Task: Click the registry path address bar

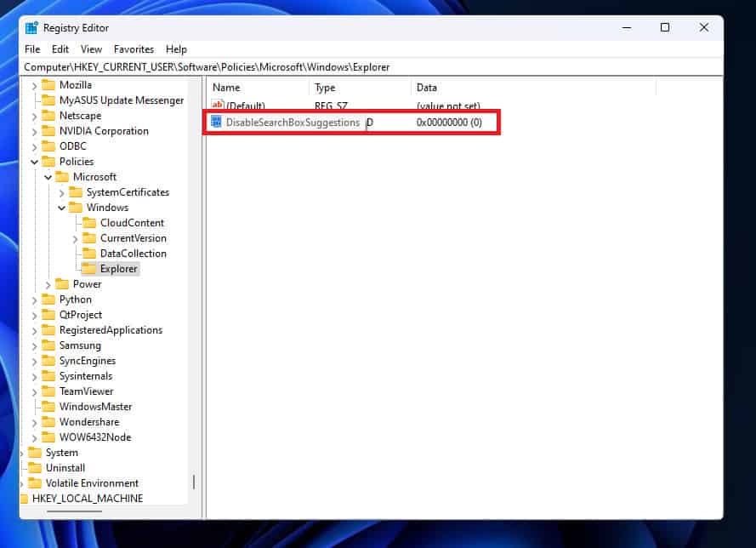Action: [x=372, y=67]
